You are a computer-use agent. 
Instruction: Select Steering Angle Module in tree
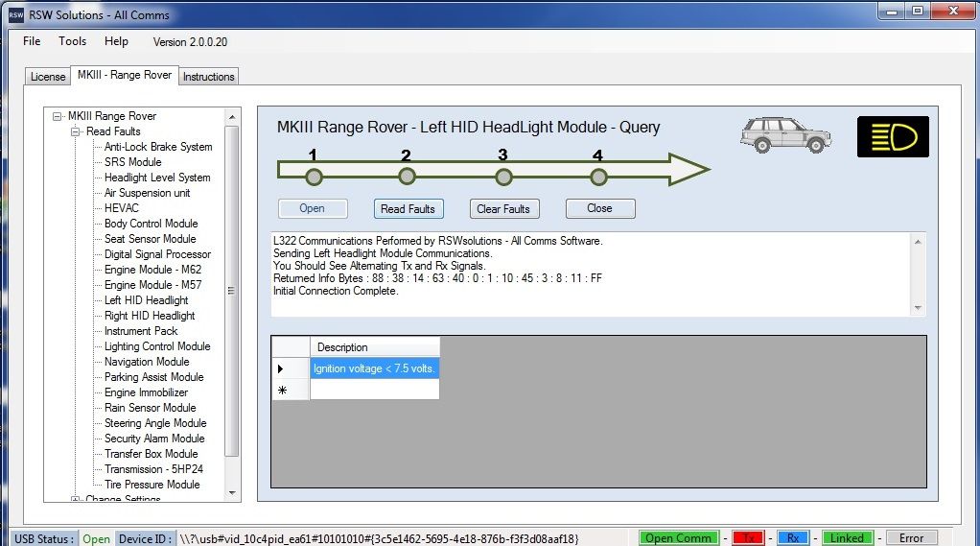[155, 423]
